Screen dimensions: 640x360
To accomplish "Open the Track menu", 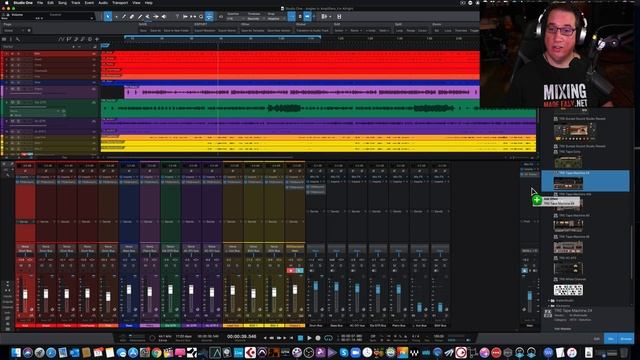I will (76, 2).
